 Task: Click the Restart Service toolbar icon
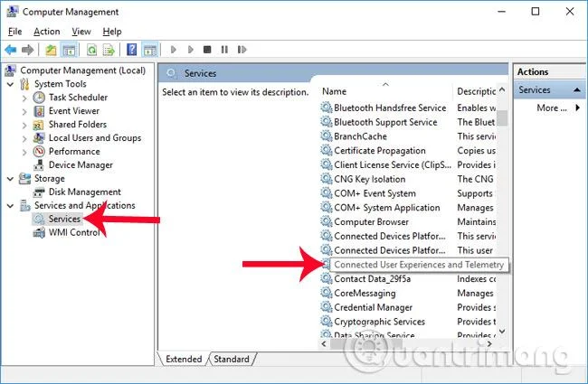tap(242, 50)
